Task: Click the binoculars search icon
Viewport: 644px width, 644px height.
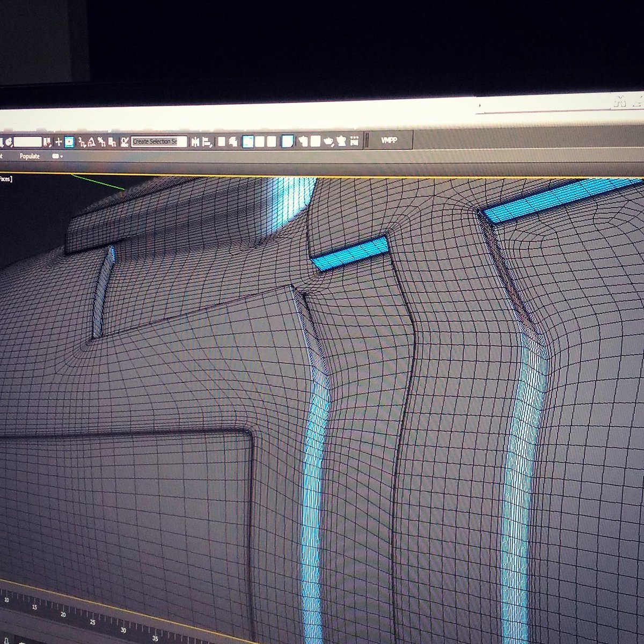Action: [620, 101]
